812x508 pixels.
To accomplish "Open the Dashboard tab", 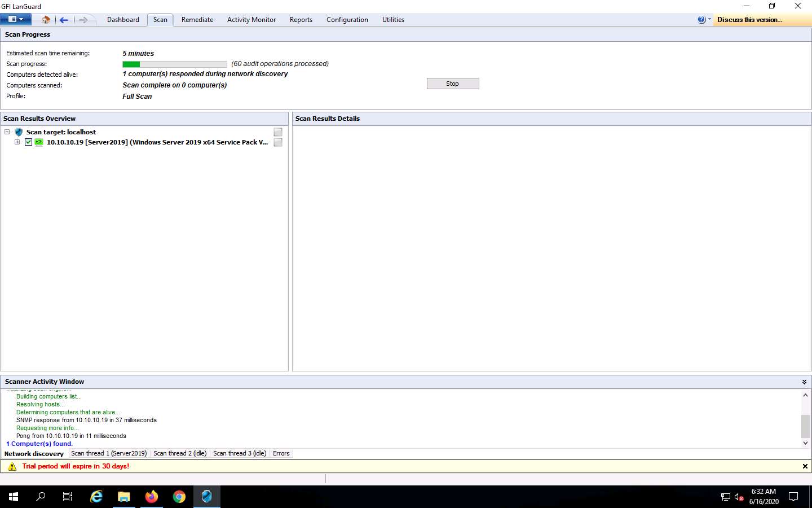I will click(x=123, y=20).
